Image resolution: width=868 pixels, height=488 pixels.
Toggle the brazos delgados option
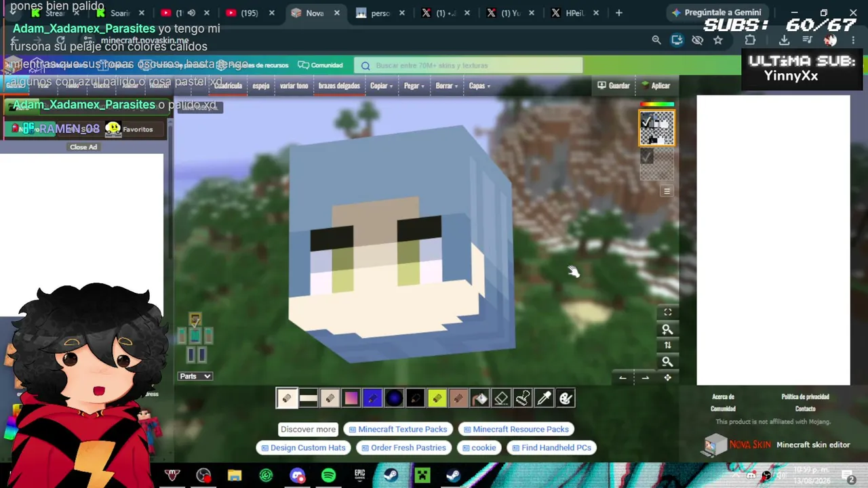pyautogui.click(x=339, y=86)
